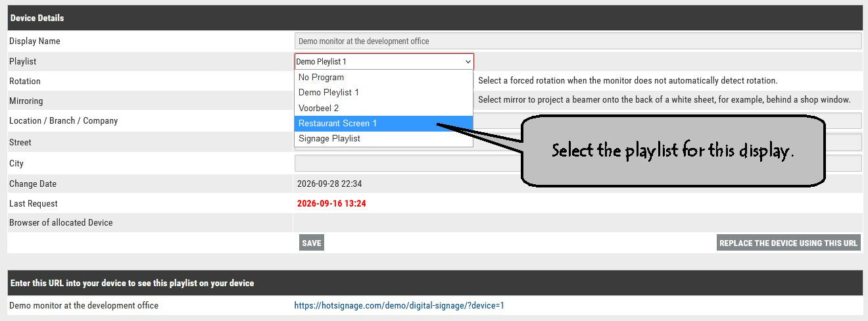Pick Voorbeel 2 from the playlist options
This screenshot has width=868, height=321.
(x=383, y=108)
